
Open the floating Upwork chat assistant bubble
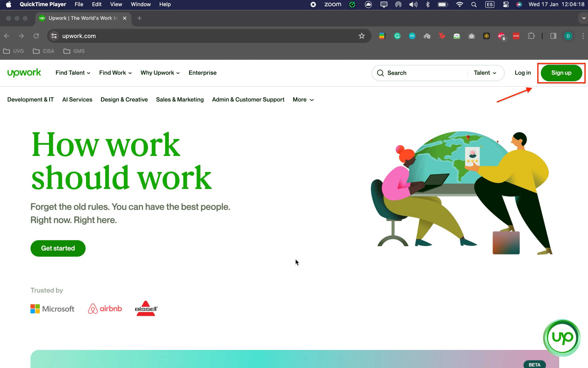[x=562, y=338]
